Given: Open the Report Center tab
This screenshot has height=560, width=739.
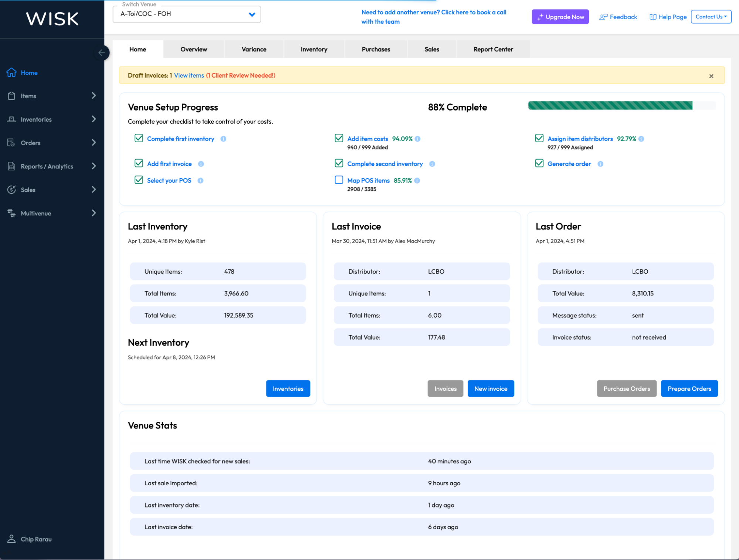Looking at the screenshot, I should tap(493, 49).
